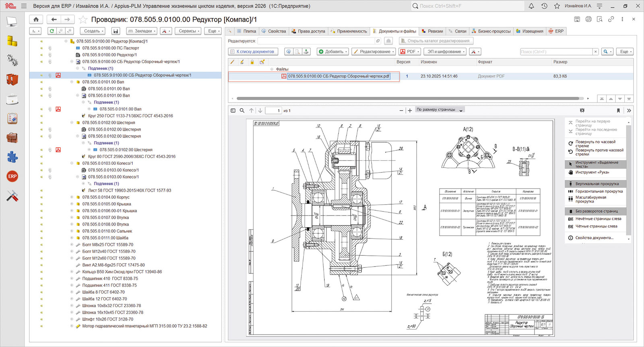
Task: Click the file list horizontal scrollbar
Action: point(408,98)
